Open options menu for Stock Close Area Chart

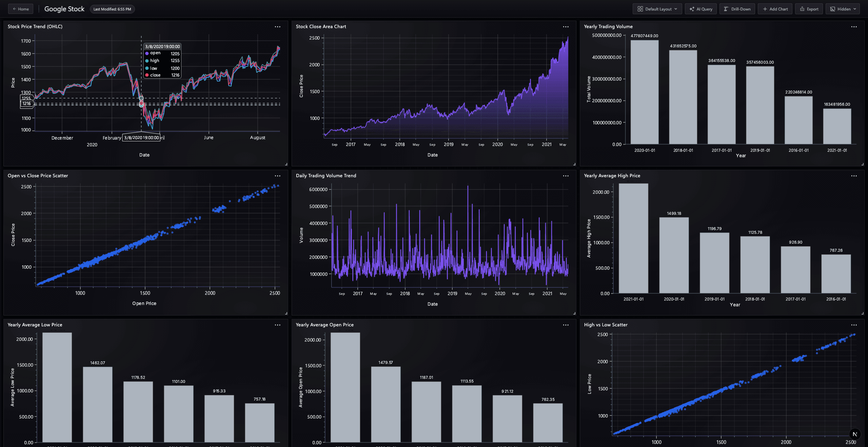tap(566, 27)
